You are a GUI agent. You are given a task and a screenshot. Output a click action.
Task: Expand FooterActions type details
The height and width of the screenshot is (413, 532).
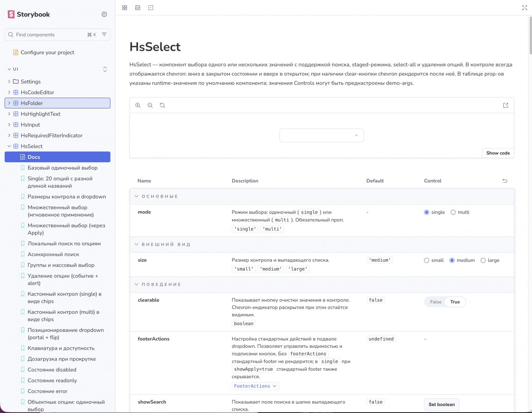tap(255, 386)
